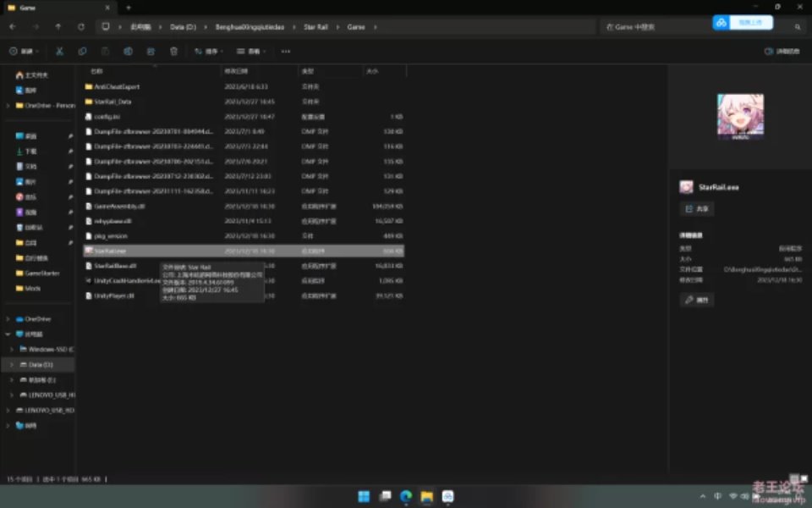
Task: Open pinned Videos quick-access folder
Action: (x=26, y=212)
